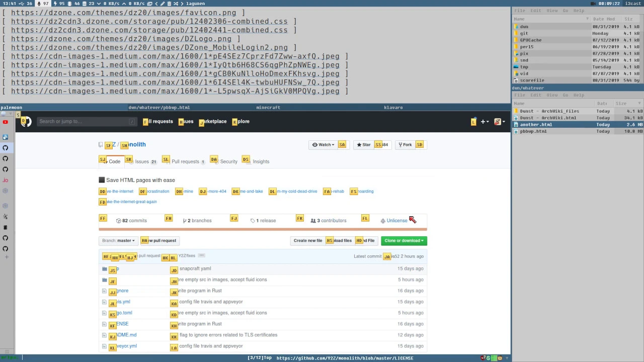644x362 pixels.
Task: Click the favicon.png URL in the terminal
Action: pyautogui.click(x=123, y=13)
